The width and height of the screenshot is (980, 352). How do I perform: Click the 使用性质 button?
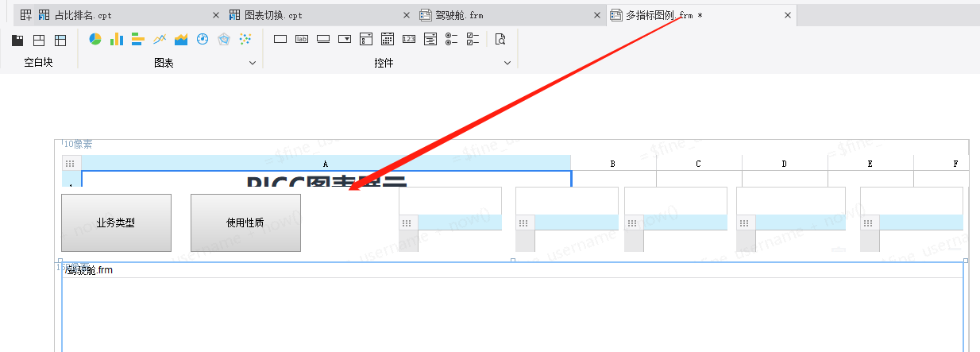pos(245,222)
